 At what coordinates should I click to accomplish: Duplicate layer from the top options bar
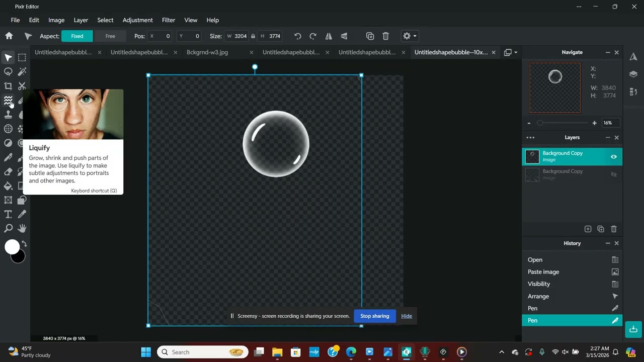click(370, 36)
